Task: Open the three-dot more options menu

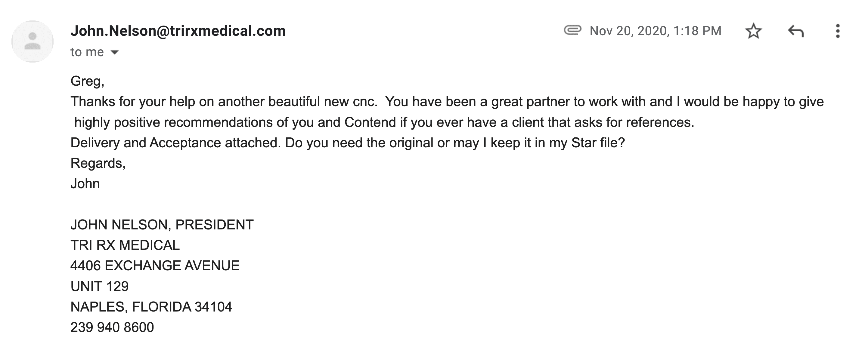Action: pyautogui.click(x=838, y=31)
